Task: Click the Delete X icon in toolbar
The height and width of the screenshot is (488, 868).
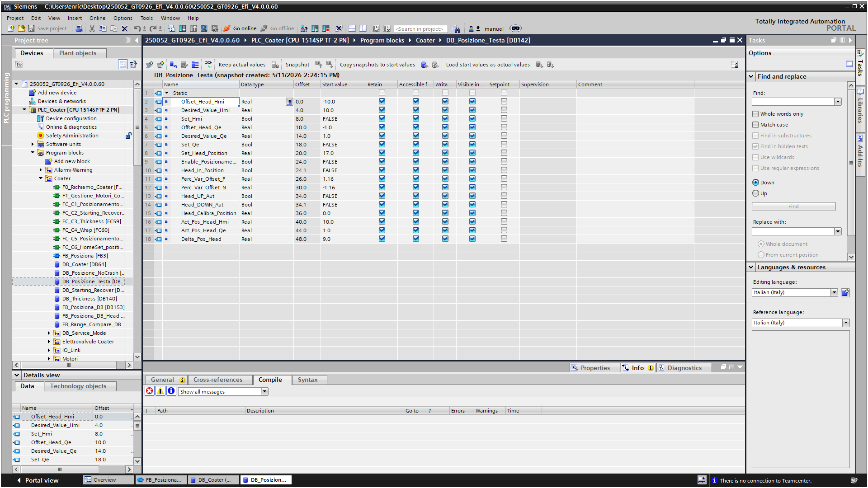Action: (125, 28)
